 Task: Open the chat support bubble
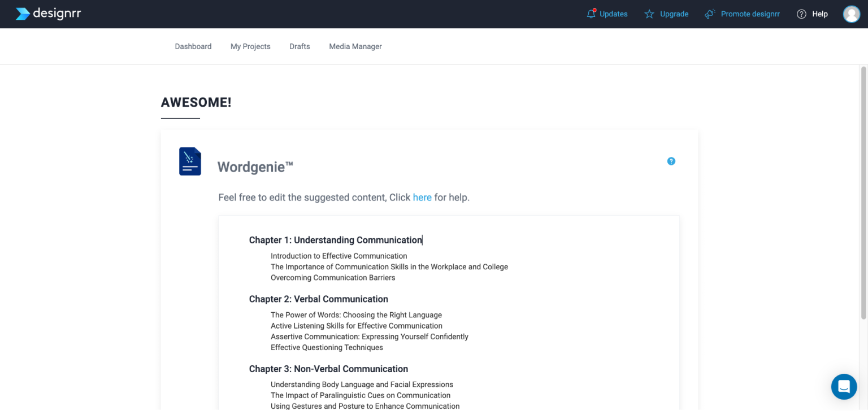844,387
